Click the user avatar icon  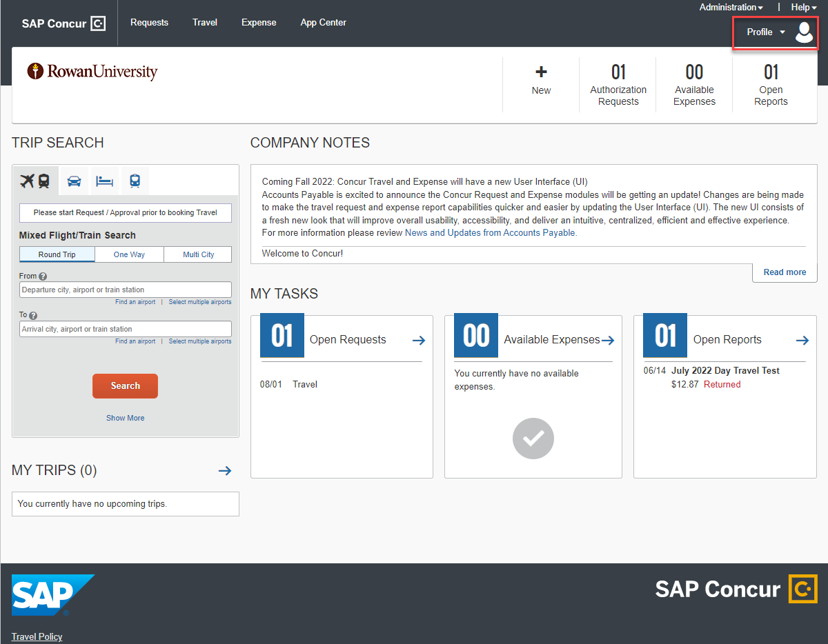[x=804, y=32]
